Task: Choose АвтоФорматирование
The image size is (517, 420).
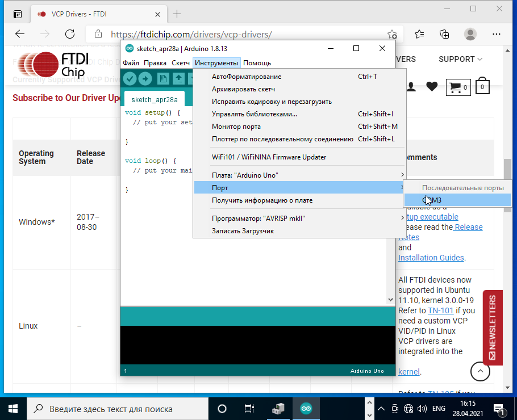Action: [299, 77]
